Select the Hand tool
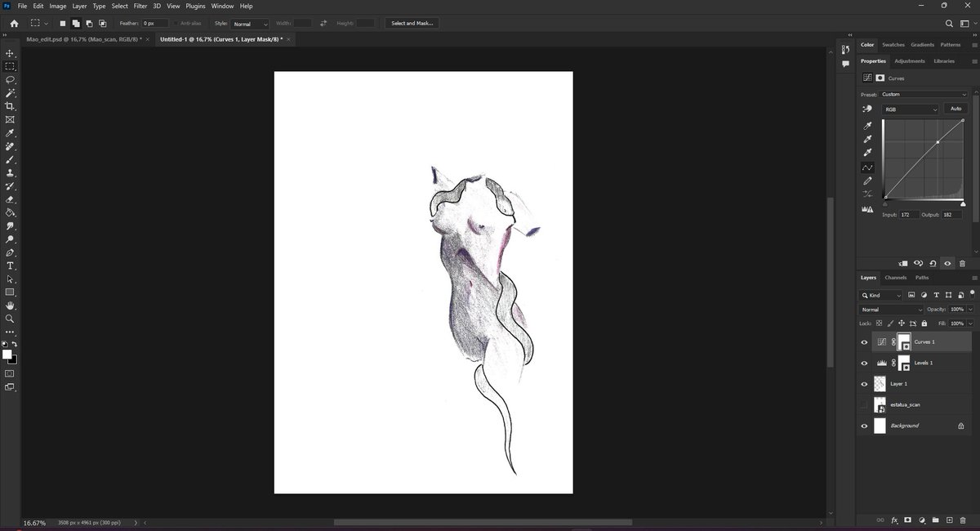This screenshot has width=980, height=531. [x=10, y=306]
